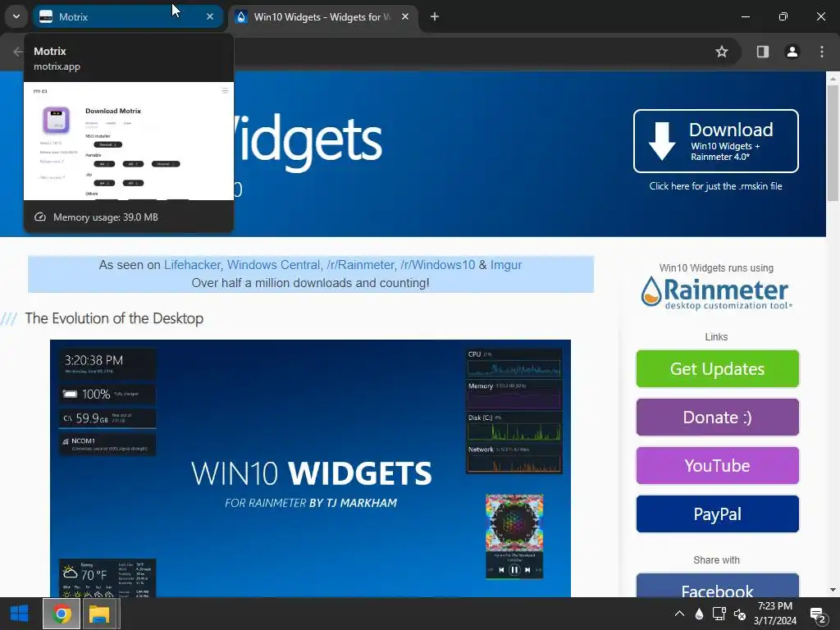Open the /r/Rainmeter link
Viewport: 840px width, 630px height.
point(360,265)
